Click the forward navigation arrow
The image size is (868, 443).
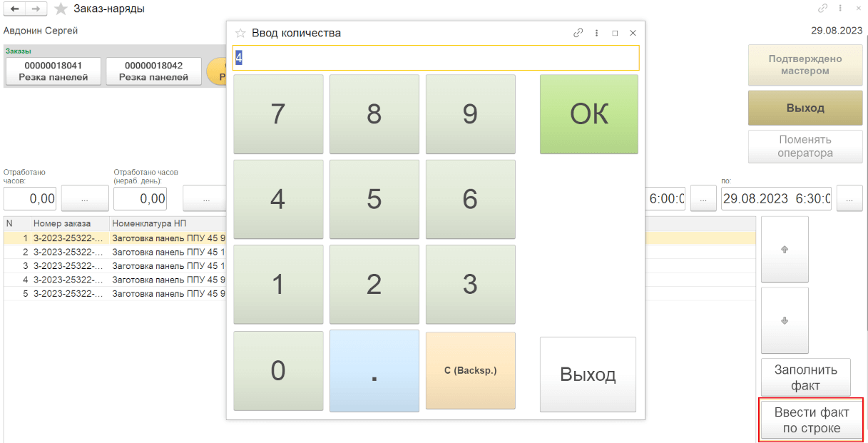pyautogui.click(x=36, y=9)
